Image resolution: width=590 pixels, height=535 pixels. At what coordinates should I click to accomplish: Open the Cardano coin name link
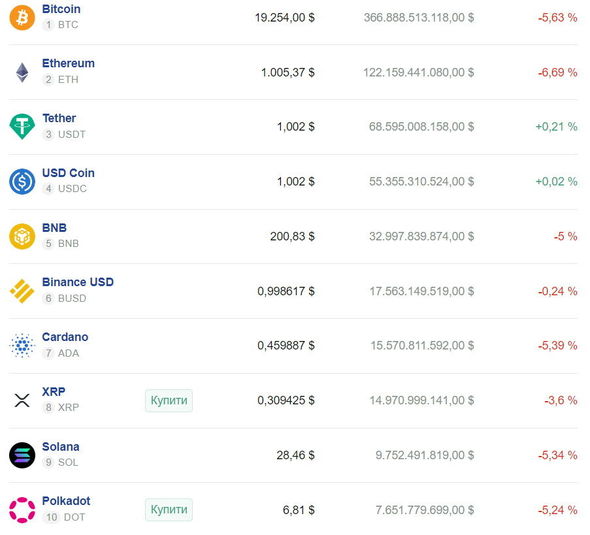[65, 337]
